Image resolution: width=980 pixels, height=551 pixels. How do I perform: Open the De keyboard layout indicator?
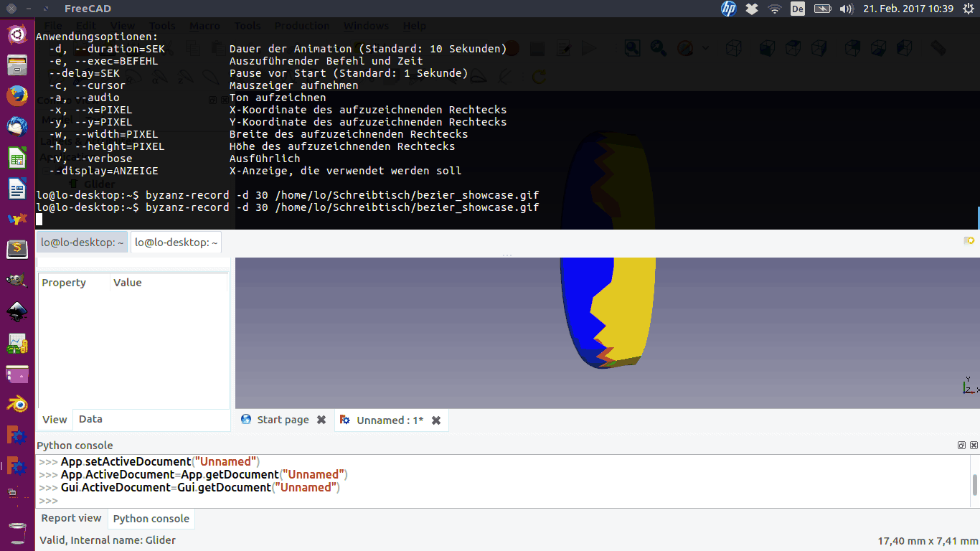pos(798,9)
